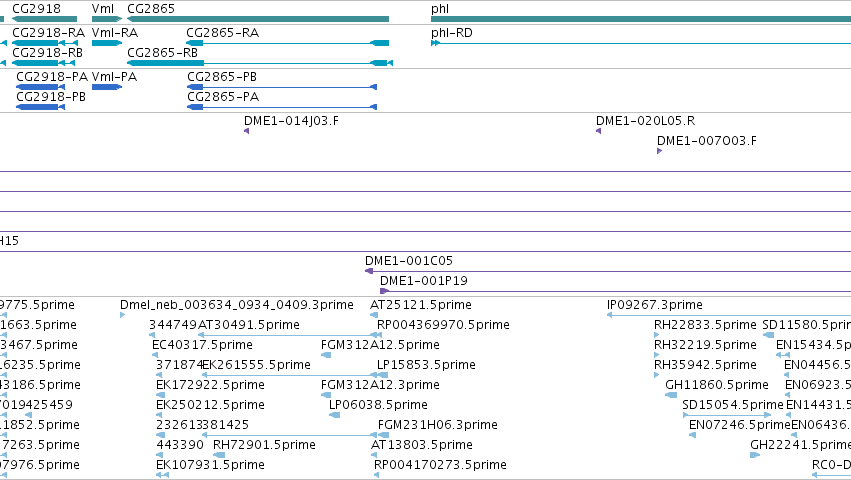Select the Vml gene bar
Image resolution: width=851 pixels, height=480 pixels.
pyautogui.click(x=107, y=19)
